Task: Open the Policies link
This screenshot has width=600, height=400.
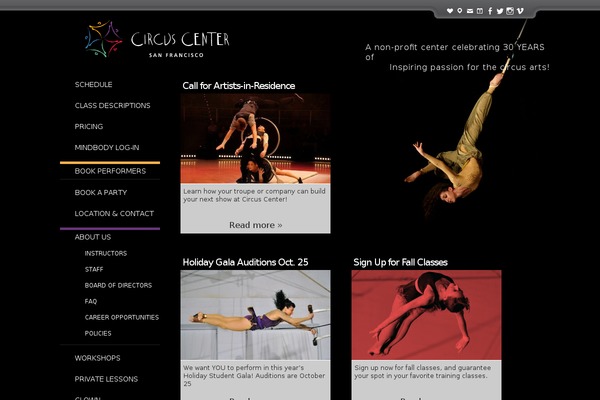Action: pos(98,334)
